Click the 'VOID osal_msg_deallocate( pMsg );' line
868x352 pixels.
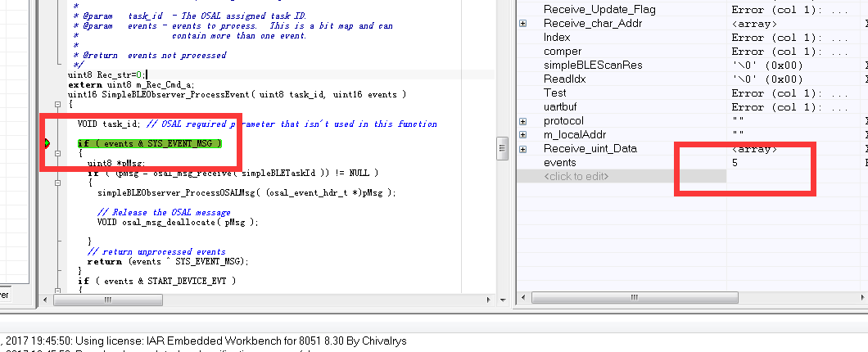coord(178,222)
